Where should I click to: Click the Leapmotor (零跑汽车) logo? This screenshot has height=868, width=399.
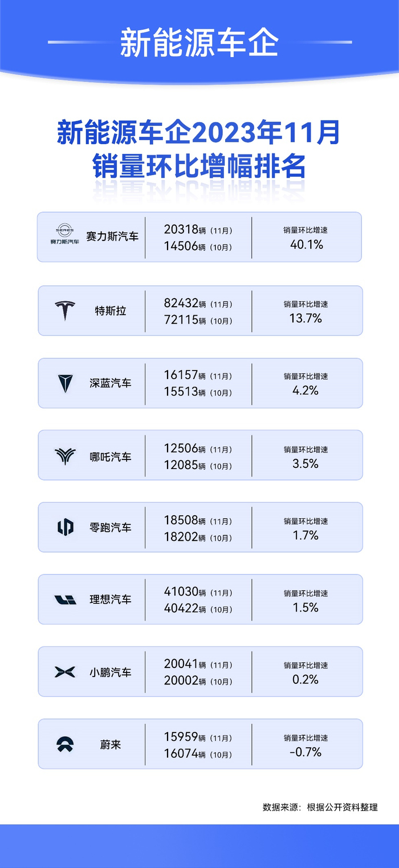(x=65, y=528)
